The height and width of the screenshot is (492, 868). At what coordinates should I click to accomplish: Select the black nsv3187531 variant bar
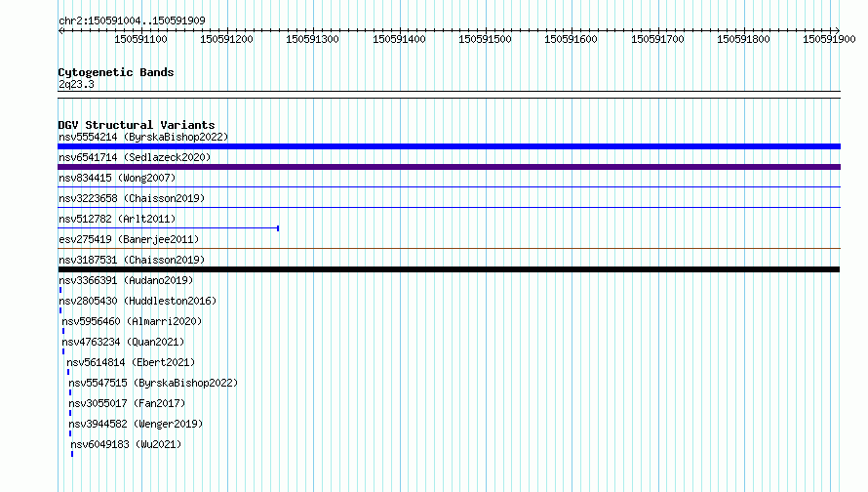click(x=449, y=269)
